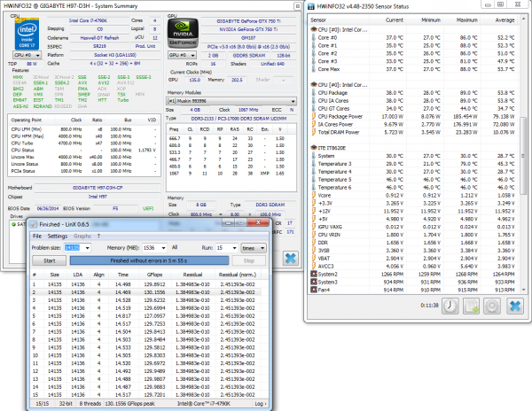Click the CPU GT Cores thermometer icon
This screenshot has width=532, height=411.
tap(314, 108)
